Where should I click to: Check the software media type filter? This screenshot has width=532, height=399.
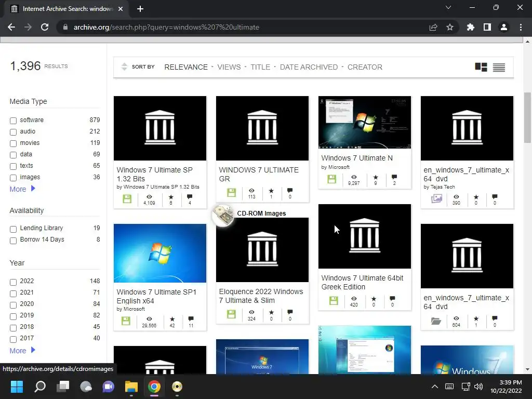coord(13,121)
